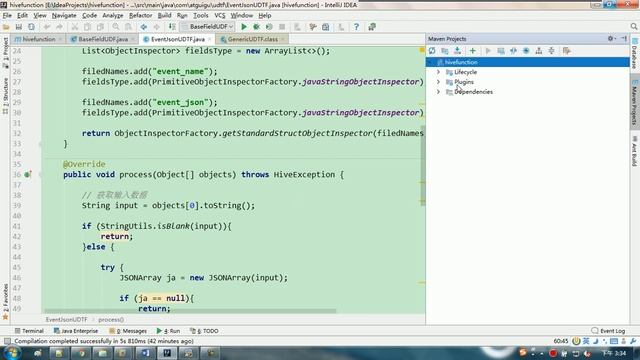Toggle Skip Tests mode icon

(x=526, y=51)
